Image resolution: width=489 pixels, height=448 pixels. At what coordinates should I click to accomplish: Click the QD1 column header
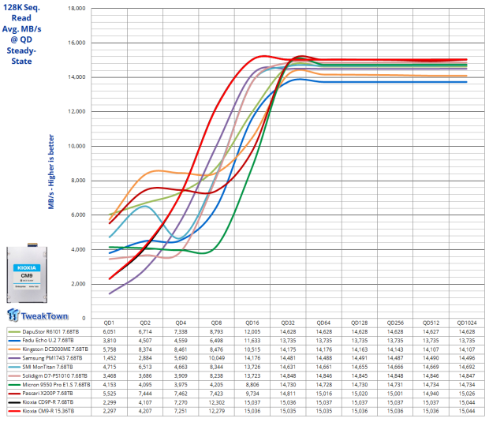[x=109, y=323]
